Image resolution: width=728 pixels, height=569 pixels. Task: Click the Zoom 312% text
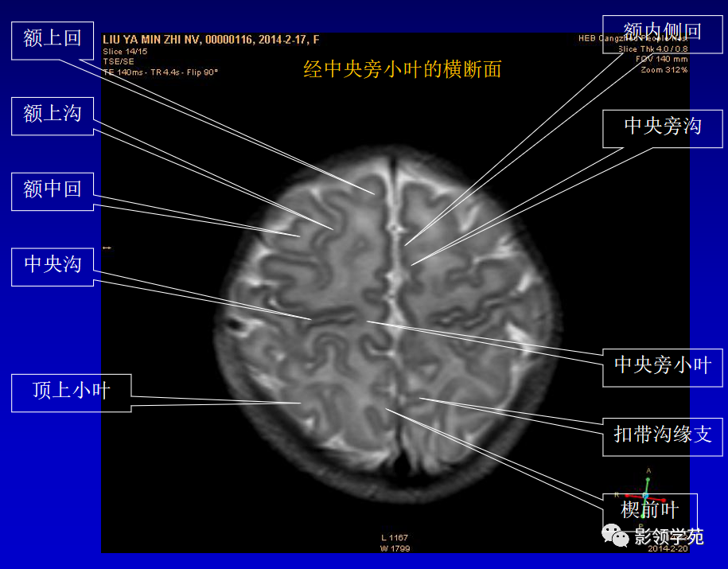(x=664, y=70)
